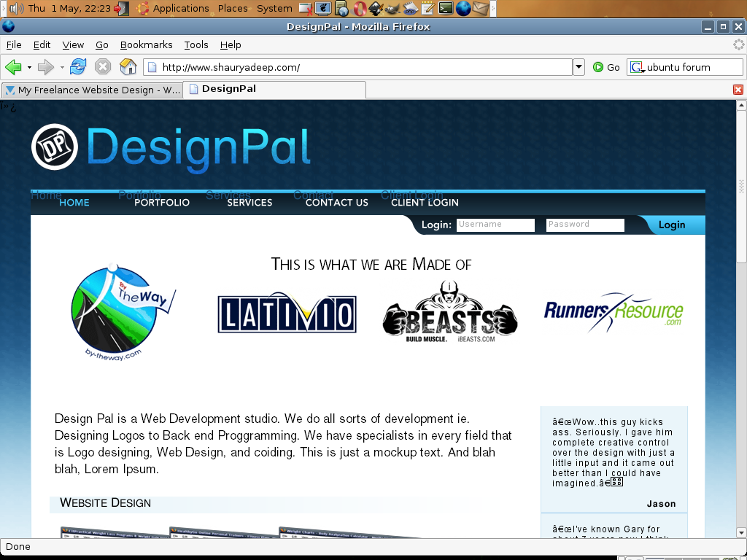Go to the Home page icon
The image size is (747, 560).
point(128,66)
